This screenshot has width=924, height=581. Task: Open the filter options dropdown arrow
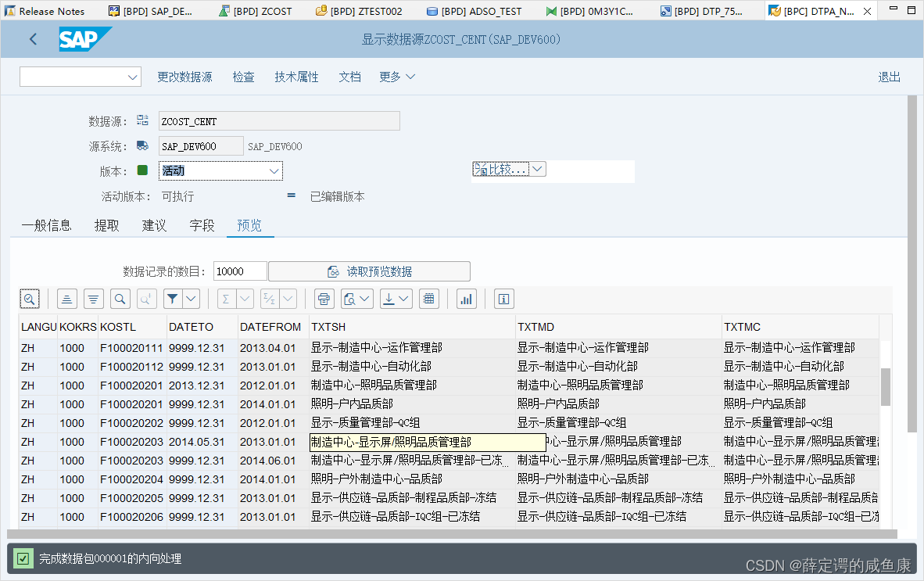[191, 299]
